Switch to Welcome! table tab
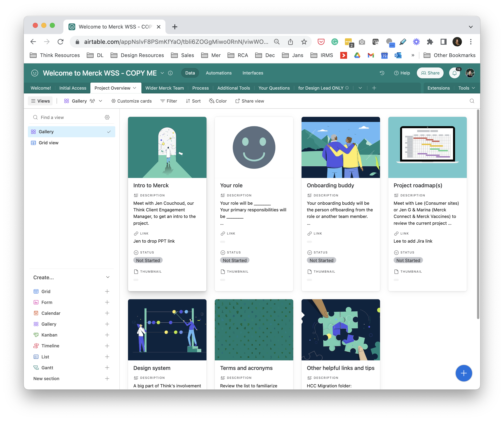 (41, 88)
